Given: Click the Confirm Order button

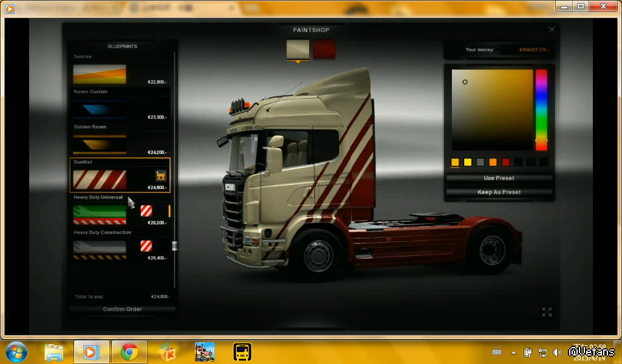Looking at the screenshot, I should [x=122, y=309].
